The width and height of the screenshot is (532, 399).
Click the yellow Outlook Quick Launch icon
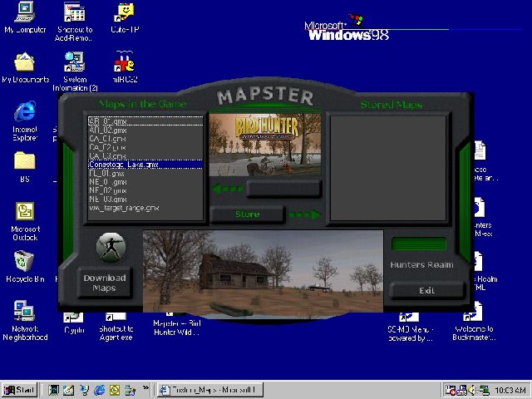(115, 390)
